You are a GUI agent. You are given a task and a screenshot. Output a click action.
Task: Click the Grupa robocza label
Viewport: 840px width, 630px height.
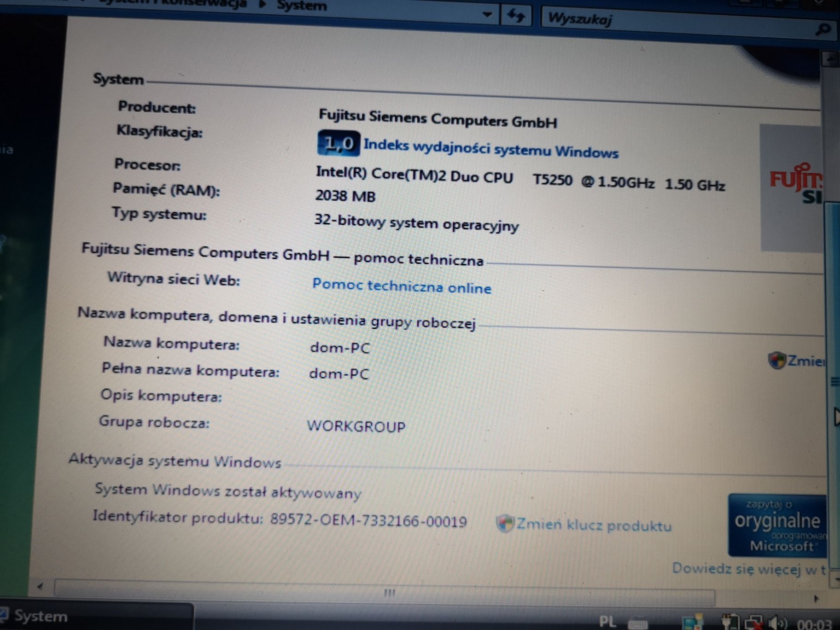[x=154, y=421]
